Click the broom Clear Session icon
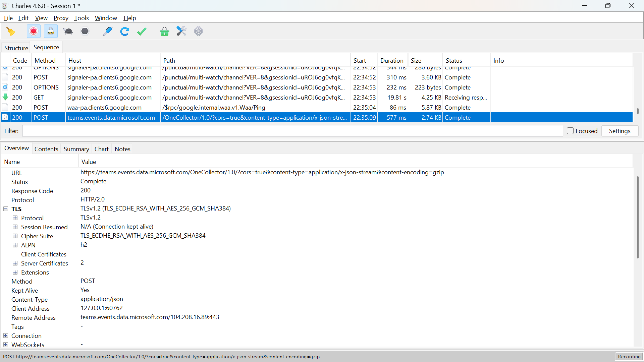Image resolution: width=644 pixels, height=362 pixels. pyautogui.click(x=11, y=32)
